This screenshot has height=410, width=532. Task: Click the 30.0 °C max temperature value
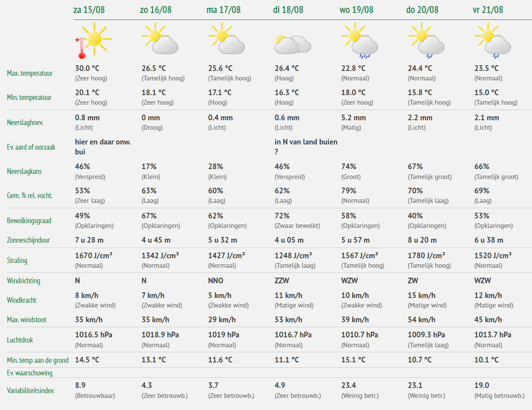87,68
